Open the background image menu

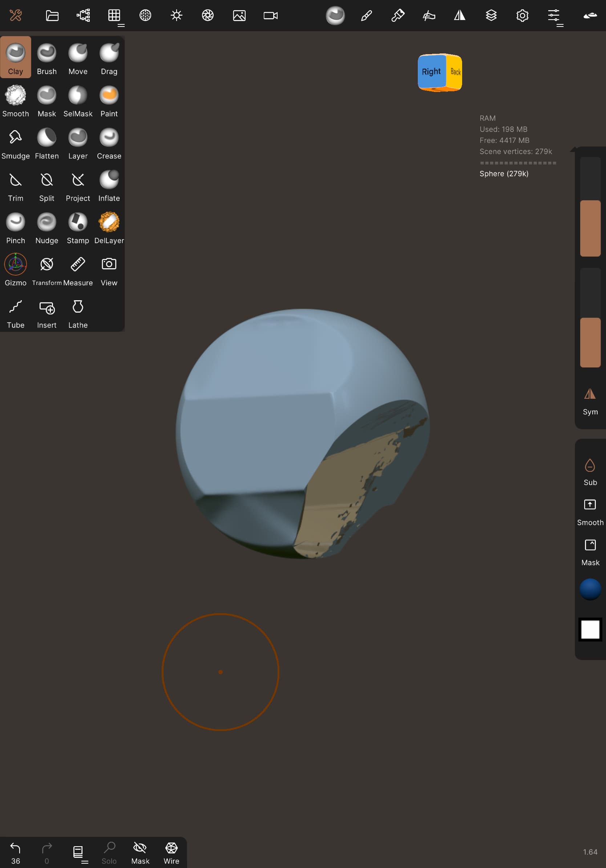[x=239, y=16]
